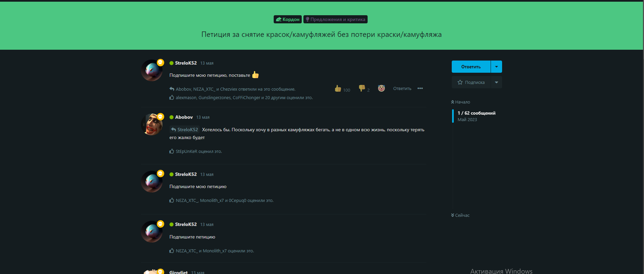Click StreloK52 avatar in 'Подпишите петицию' post
644x274 pixels.
[x=152, y=232]
